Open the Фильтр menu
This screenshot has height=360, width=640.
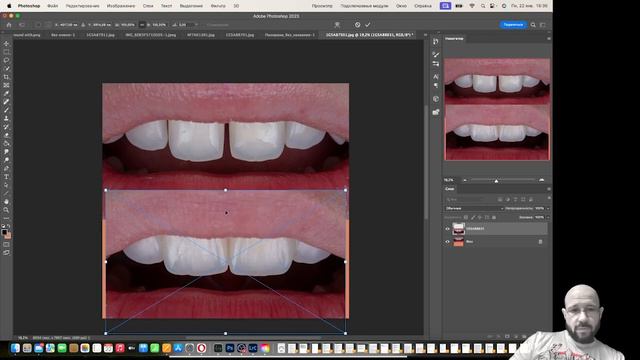coord(218,6)
